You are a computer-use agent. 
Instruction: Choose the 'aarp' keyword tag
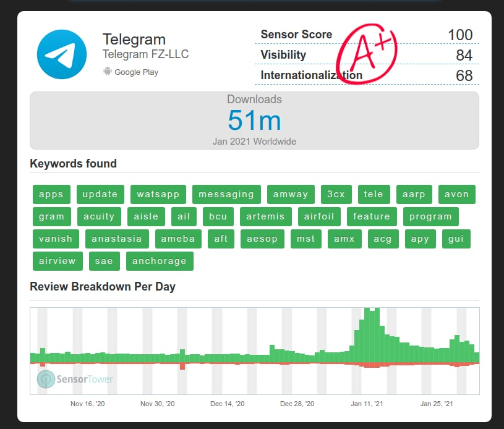pyautogui.click(x=414, y=194)
